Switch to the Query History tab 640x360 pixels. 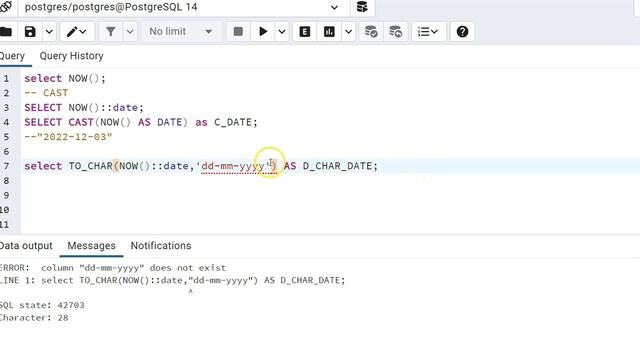point(71,56)
